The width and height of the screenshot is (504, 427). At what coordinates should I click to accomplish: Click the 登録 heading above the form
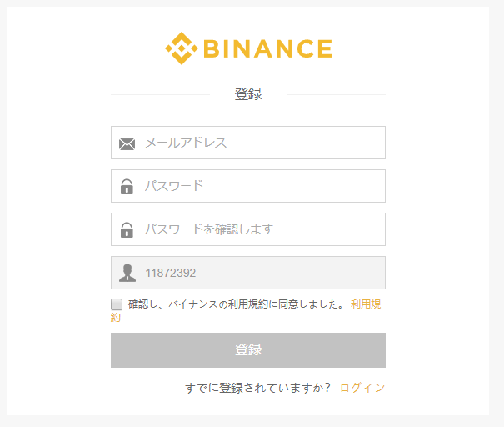click(248, 94)
